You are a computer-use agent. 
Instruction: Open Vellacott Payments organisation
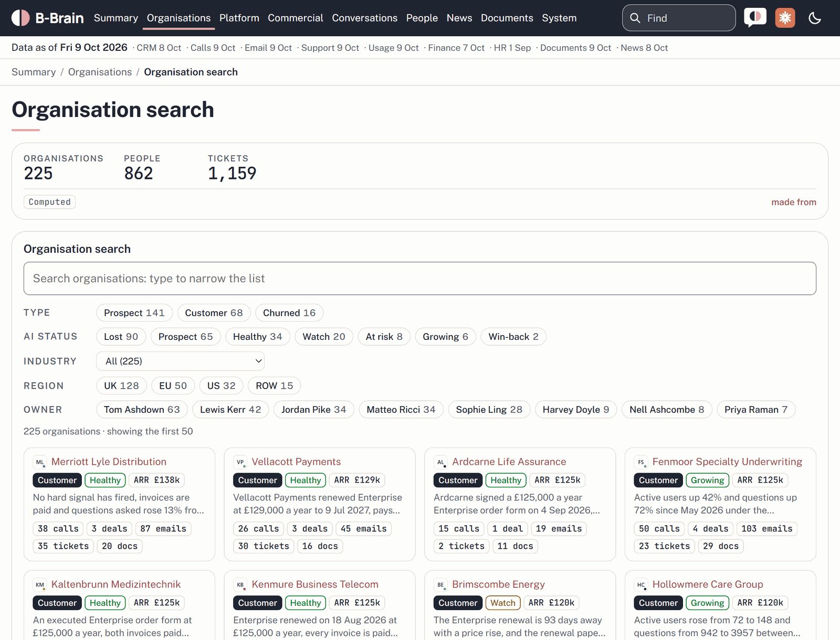(x=296, y=462)
